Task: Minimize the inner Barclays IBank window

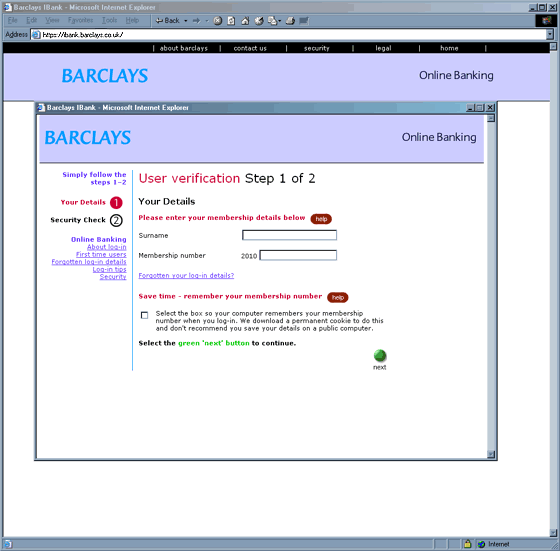Action: (470, 107)
